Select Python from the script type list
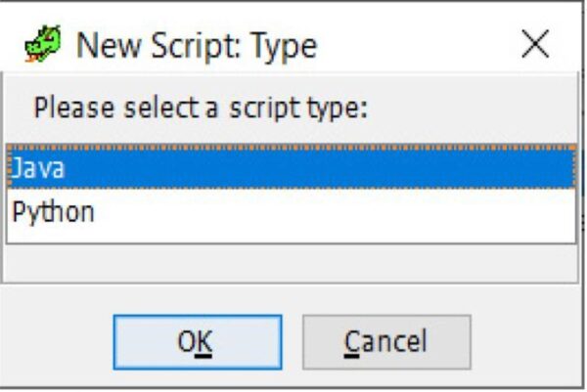Image resolution: width=587 pixels, height=392 pixels. tap(292, 212)
